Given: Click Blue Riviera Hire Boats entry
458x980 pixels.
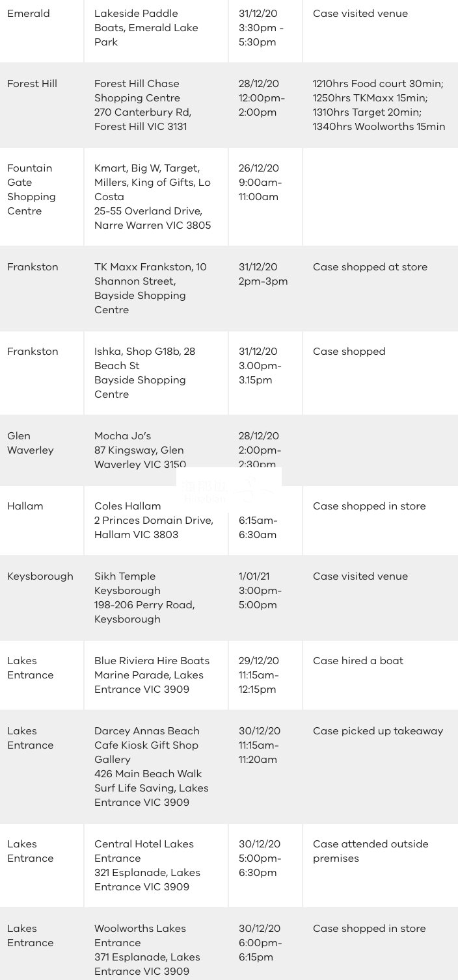Looking at the screenshot, I should pos(152,675).
